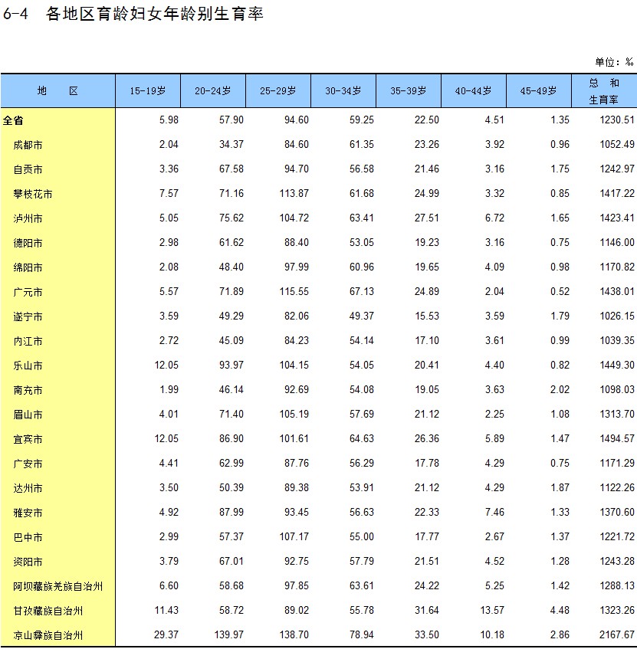Click the value 60.96 in 绵阳市 row
The width and height of the screenshot is (637, 672).
click(362, 267)
